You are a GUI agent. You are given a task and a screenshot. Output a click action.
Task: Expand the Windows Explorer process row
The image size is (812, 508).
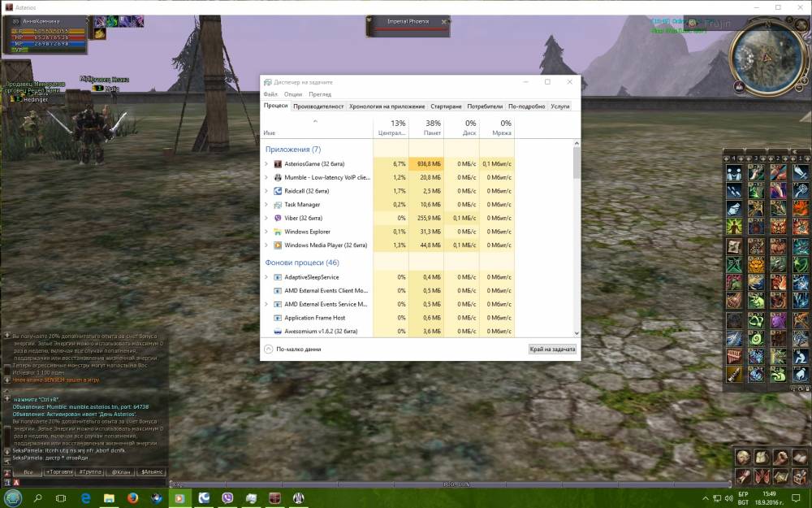click(266, 232)
